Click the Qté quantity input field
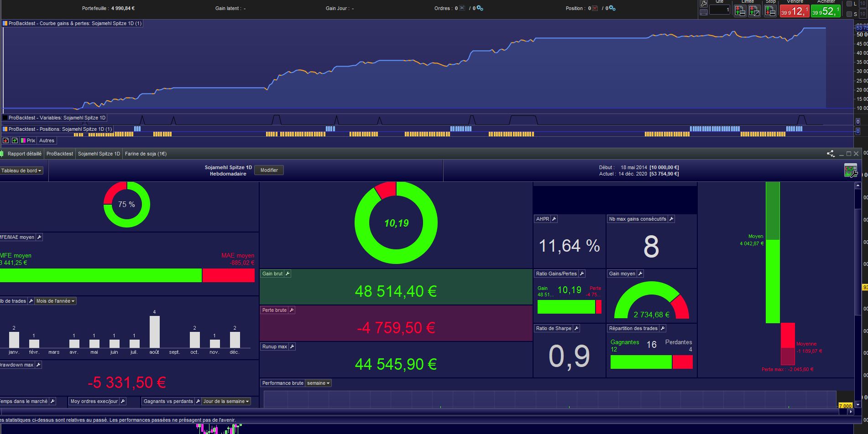Viewport: 868px width, 434px height. coord(720,10)
